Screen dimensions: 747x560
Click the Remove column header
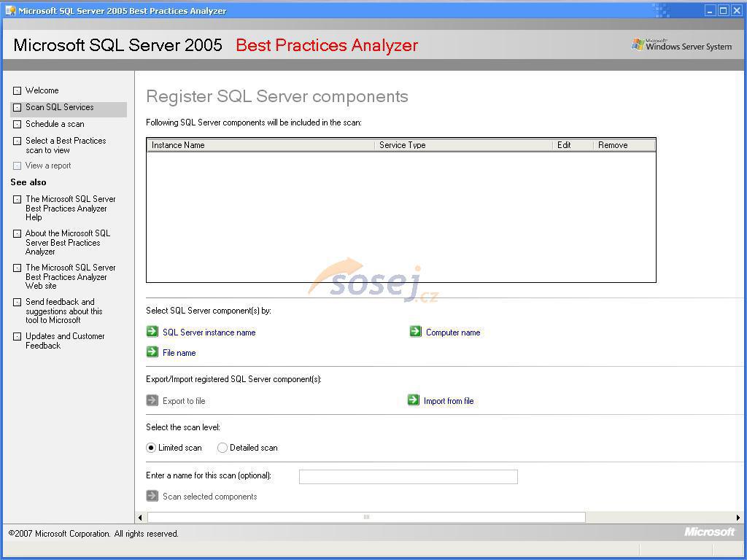624,145
